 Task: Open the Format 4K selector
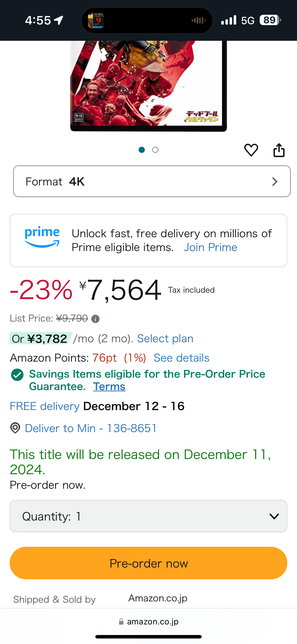[151, 181]
